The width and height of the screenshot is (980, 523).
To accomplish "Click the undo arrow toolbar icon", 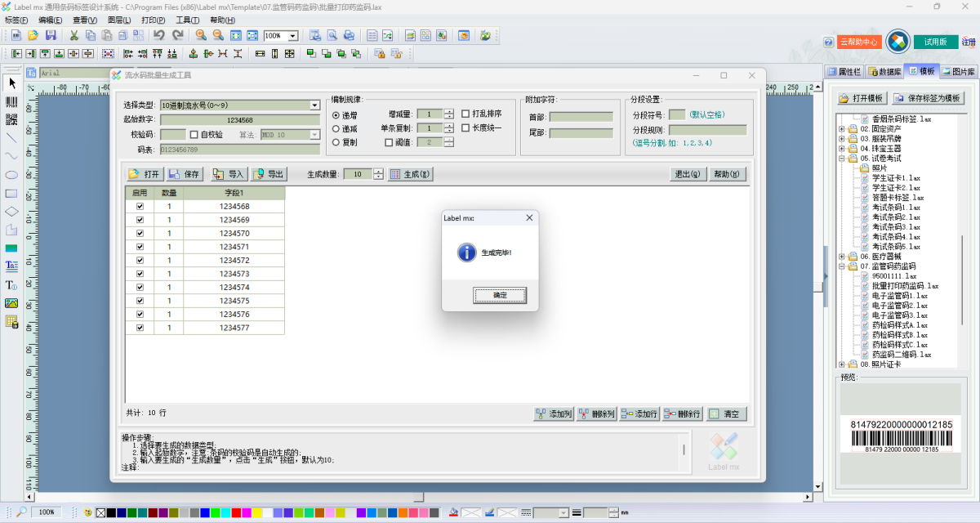I will 158,35.
